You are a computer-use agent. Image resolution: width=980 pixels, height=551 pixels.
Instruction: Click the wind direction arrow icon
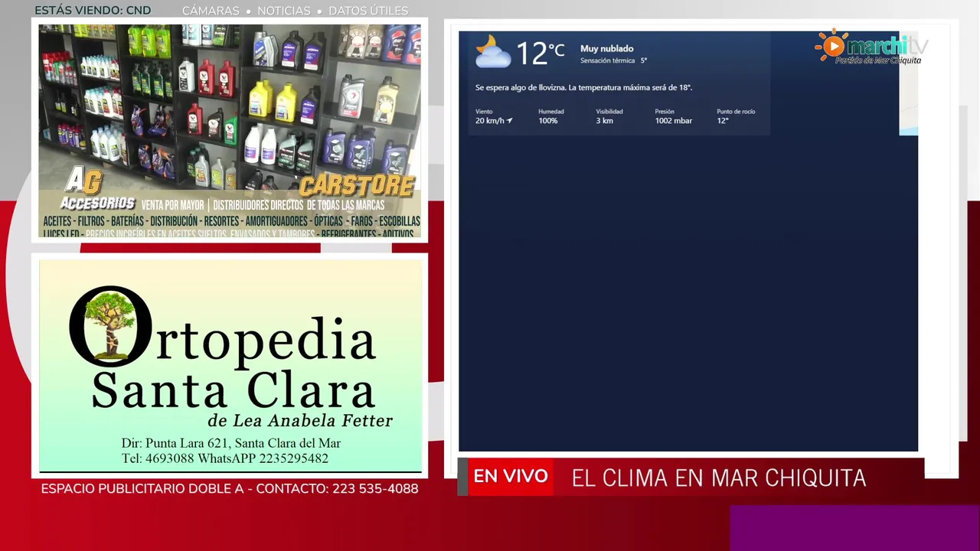point(509,121)
